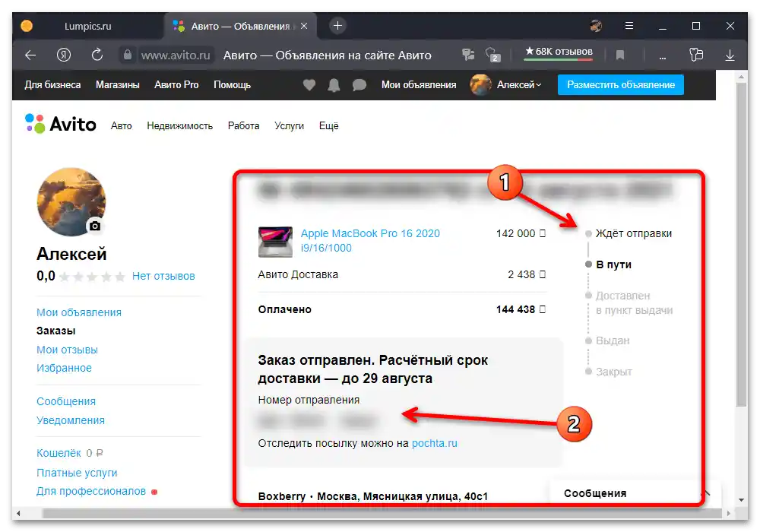This screenshot has height=532, width=760.
Task: Click the Avito logo
Action: (x=61, y=124)
